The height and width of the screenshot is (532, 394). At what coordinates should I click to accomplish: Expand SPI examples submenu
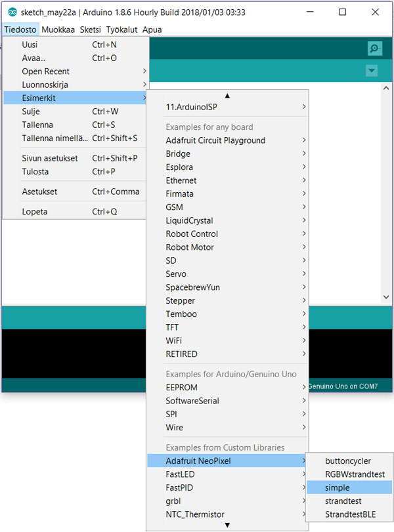(x=228, y=414)
